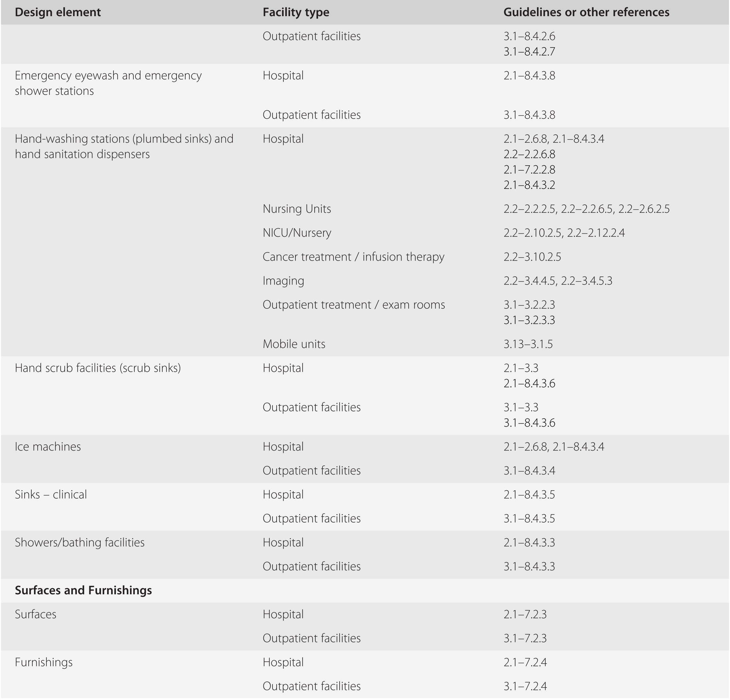730x700 pixels.
Task: Click the "Ice machines" design element
Action: [48, 446]
